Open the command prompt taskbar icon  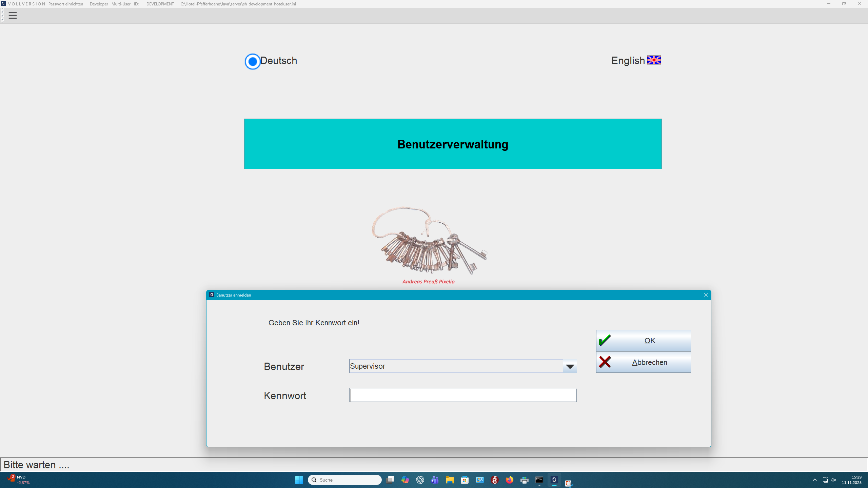click(539, 480)
